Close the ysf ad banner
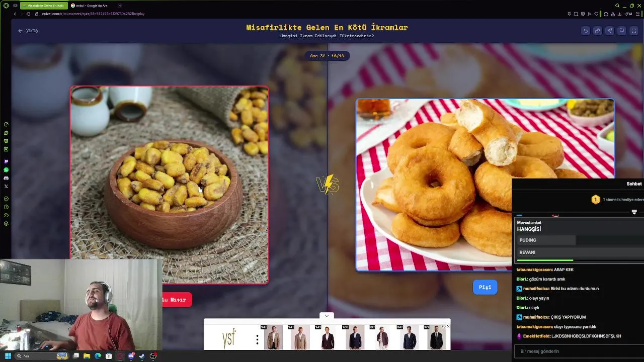 [448, 327]
